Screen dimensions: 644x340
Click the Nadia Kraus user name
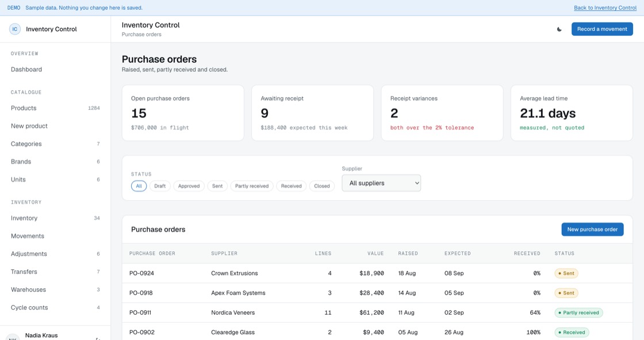point(41,335)
